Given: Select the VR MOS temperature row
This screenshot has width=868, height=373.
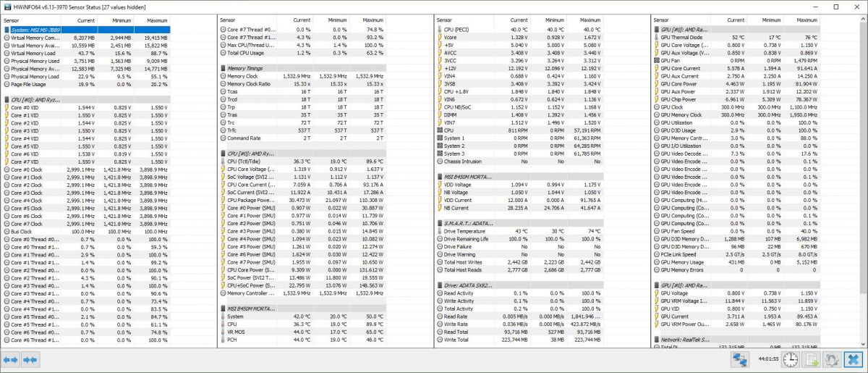Looking at the screenshot, I should click(303, 332).
